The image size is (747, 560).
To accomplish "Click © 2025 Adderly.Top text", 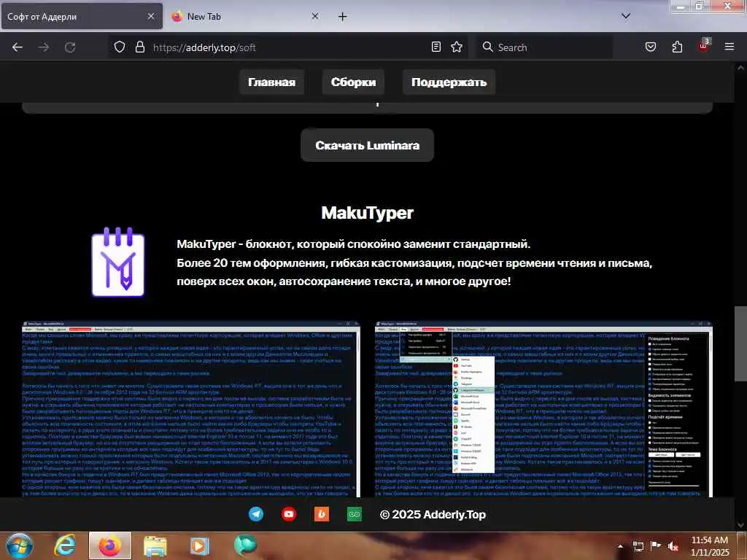I will click(x=433, y=514).
